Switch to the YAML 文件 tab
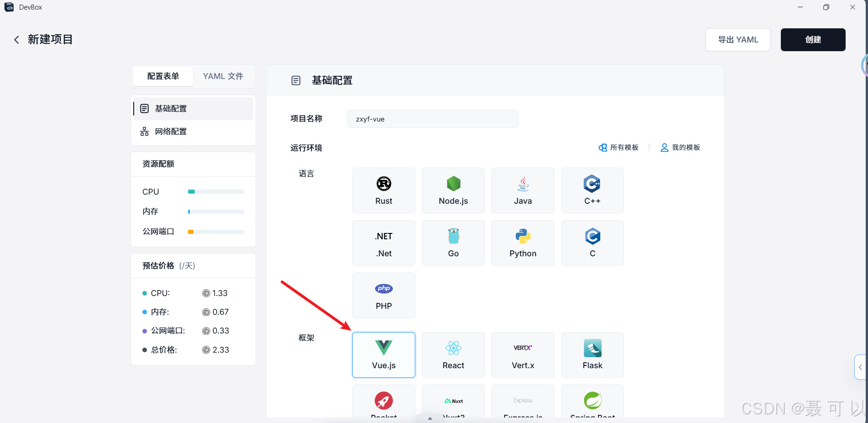This screenshot has width=868, height=423. 223,76
